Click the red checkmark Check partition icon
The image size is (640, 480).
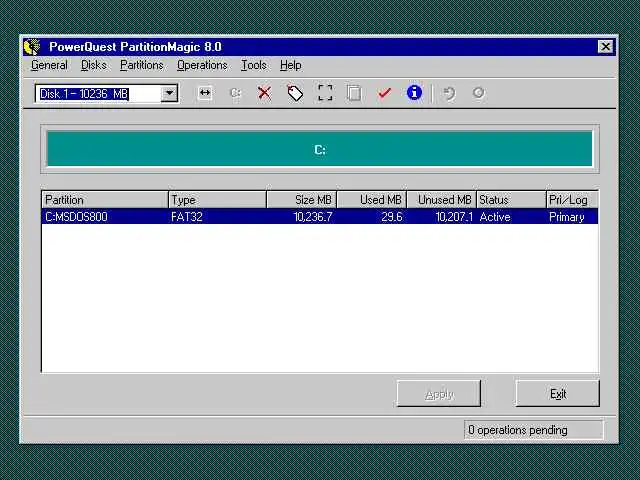pyautogui.click(x=384, y=93)
